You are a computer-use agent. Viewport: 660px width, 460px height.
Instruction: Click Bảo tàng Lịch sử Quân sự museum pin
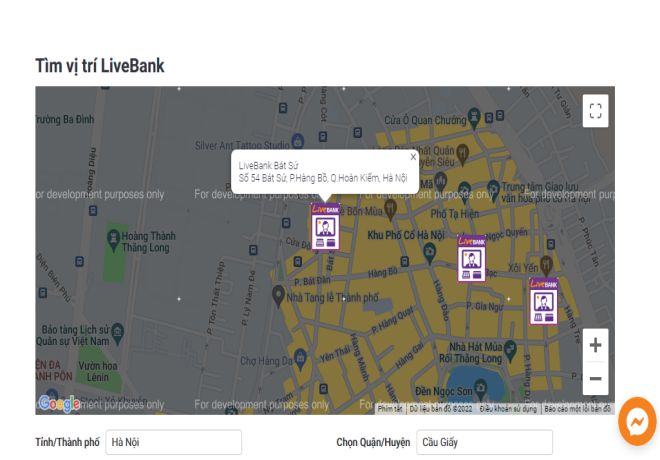pyautogui.click(x=117, y=333)
